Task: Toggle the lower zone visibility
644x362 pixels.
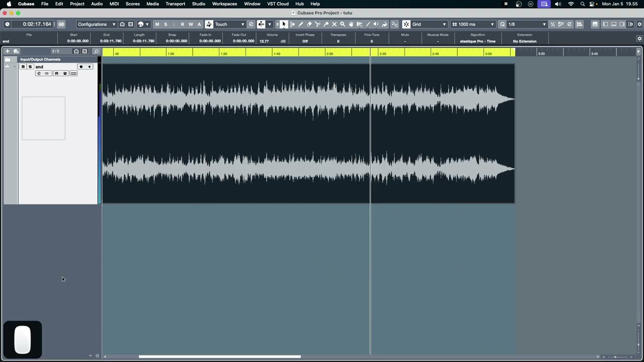Action: [x=614, y=24]
